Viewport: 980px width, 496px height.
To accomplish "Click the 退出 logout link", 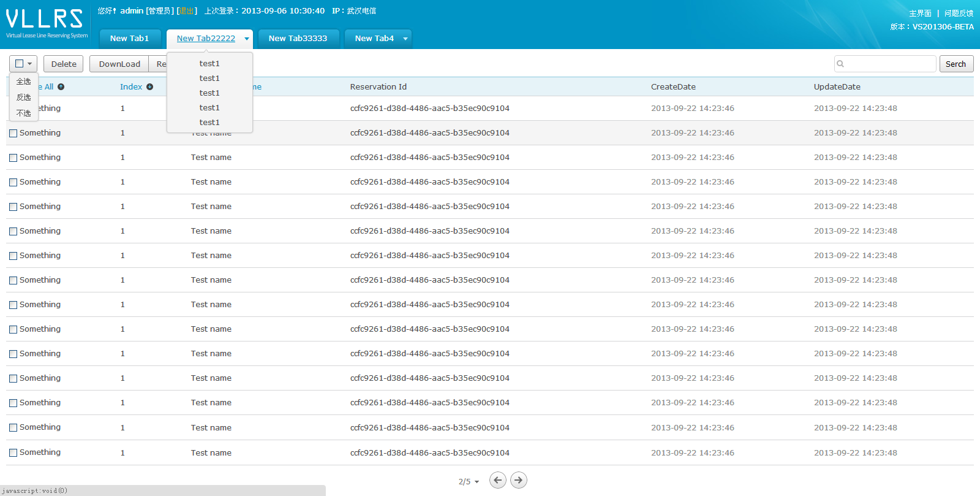I will pyautogui.click(x=186, y=11).
